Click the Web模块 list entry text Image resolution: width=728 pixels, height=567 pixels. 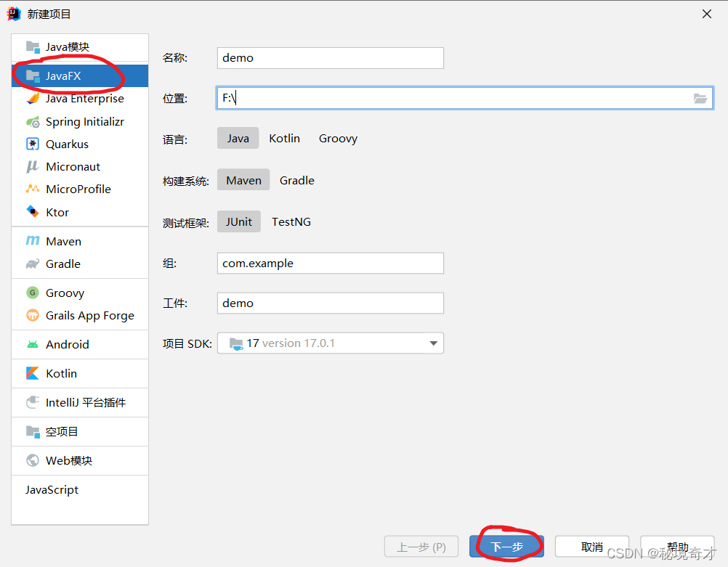[x=69, y=460]
